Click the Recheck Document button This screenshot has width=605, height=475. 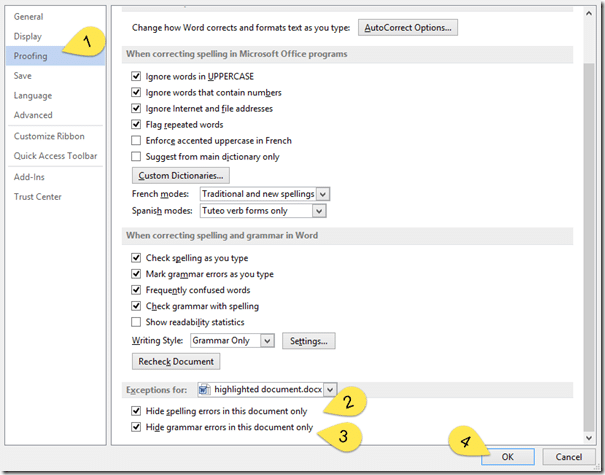tap(176, 362)
